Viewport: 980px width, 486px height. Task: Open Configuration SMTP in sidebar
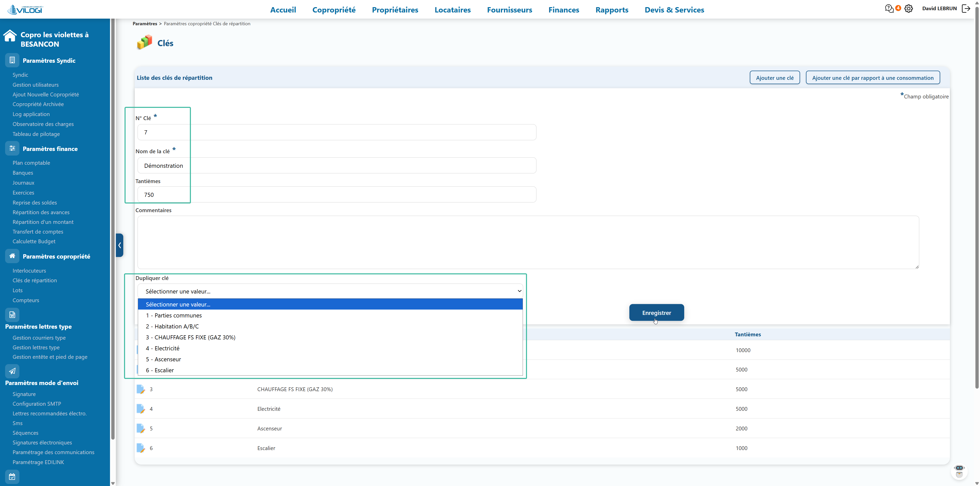[x=36, y=404]
